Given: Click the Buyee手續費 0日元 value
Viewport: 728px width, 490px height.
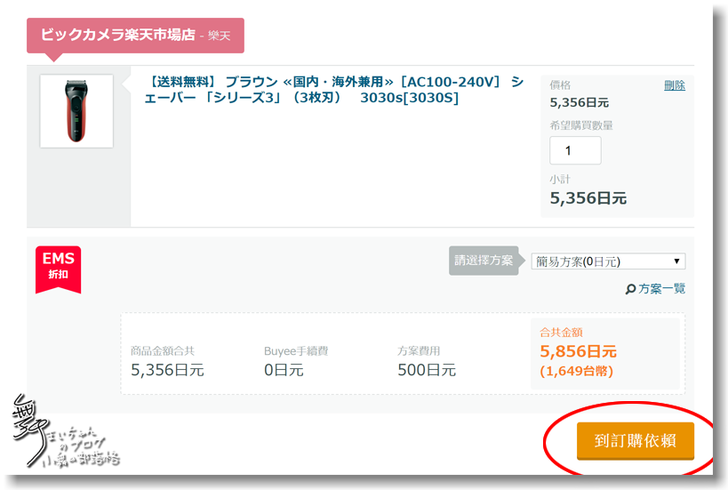Looking at the screenshot, I should pyautogui.click(x=283, y=370).
